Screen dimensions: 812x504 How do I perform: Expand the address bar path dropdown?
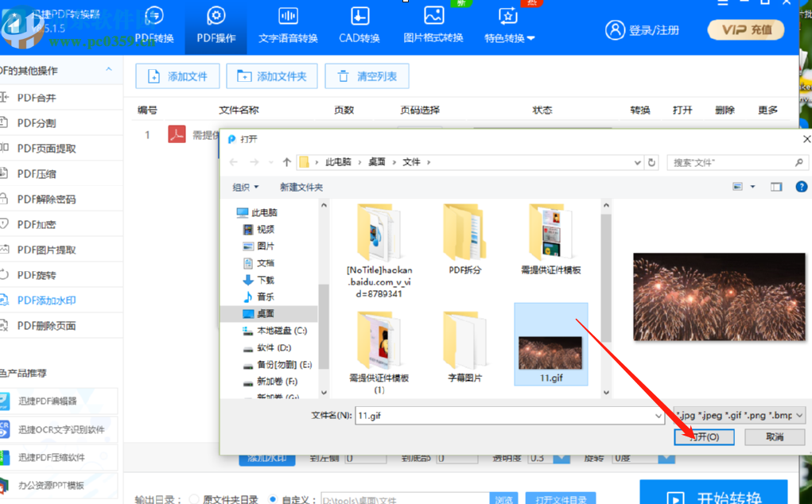pyautogui.click(x=638, y=162)
